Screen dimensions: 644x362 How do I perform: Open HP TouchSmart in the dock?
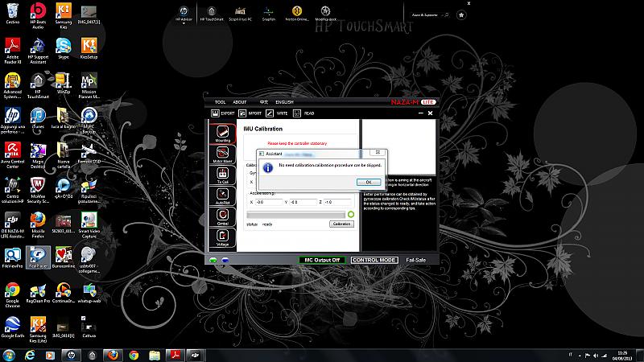click(x=212, y=13)
